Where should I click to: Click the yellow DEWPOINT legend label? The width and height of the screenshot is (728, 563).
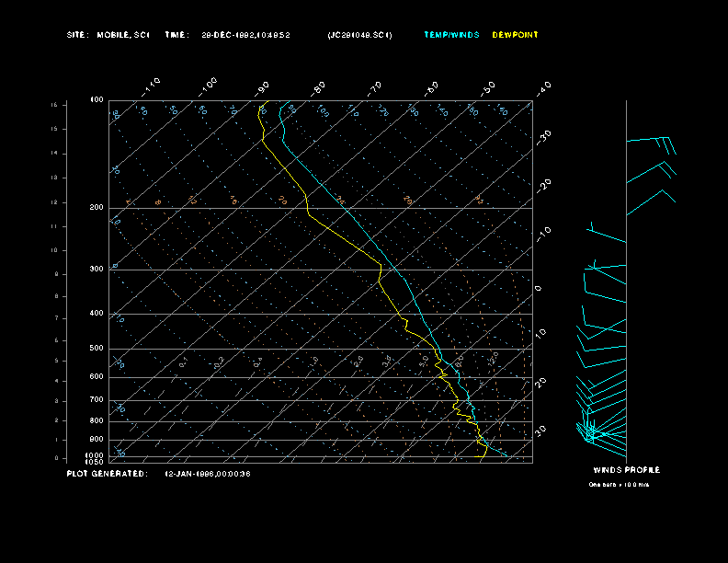click(515, 35)
